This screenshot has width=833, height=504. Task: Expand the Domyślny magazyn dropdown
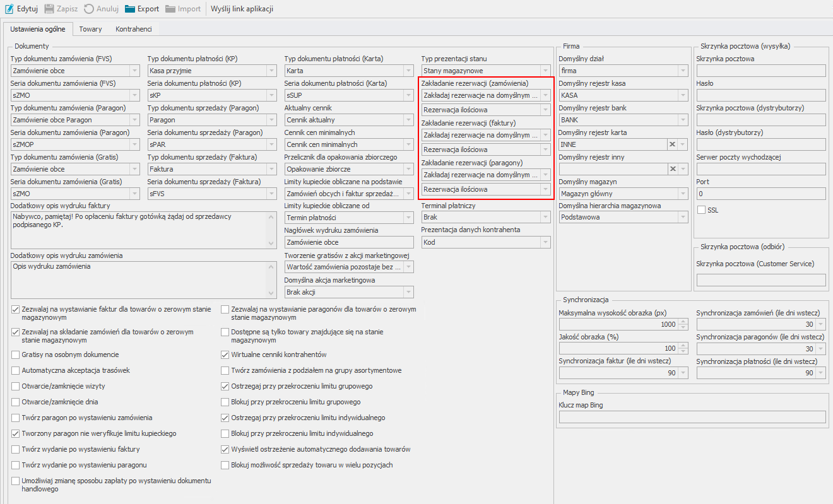[683, 194]
